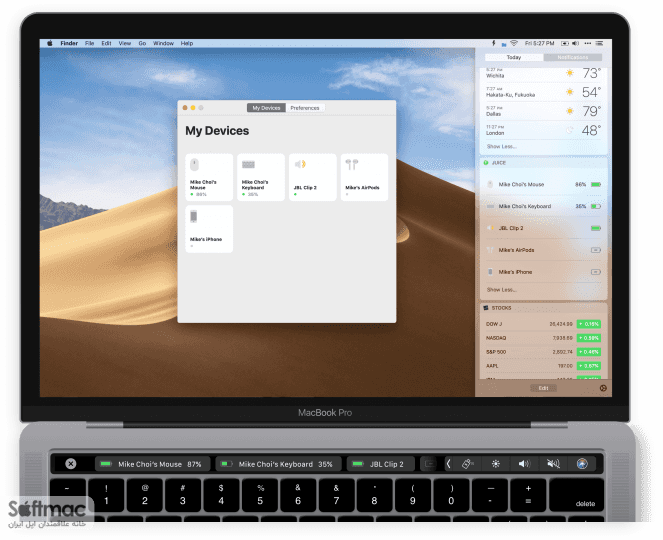Click the sun icon for Hakata-Ku, Fukuoka
The height and width of the screenshot is (540, 663).
(x=570, y=92)
